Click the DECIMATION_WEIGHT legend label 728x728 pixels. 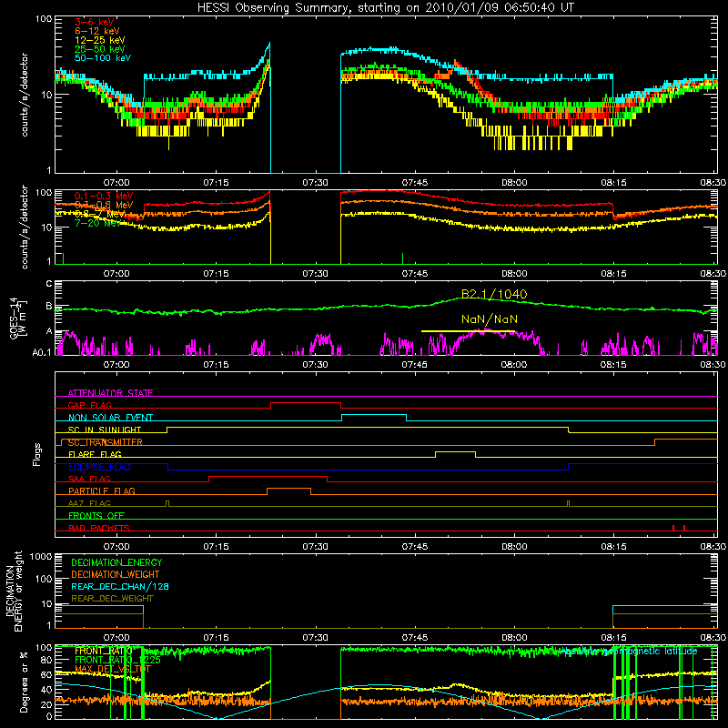[116, 574]
